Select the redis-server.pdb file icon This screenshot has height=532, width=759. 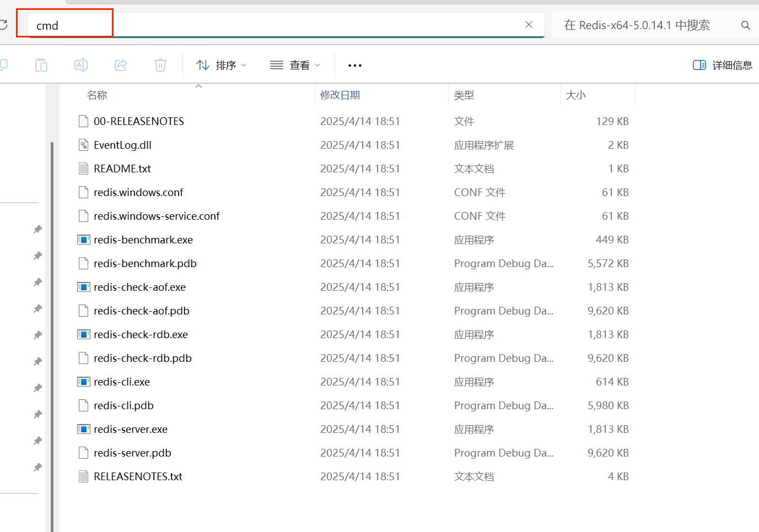point(83,453)
